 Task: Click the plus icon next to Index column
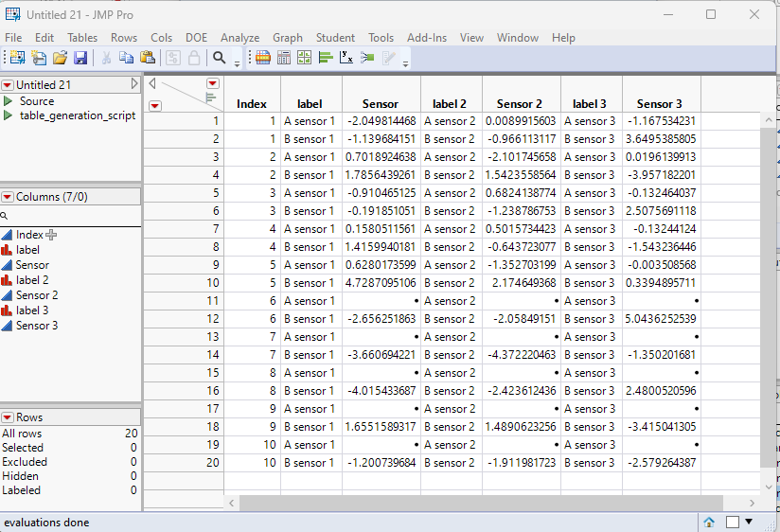coord(51,235)
